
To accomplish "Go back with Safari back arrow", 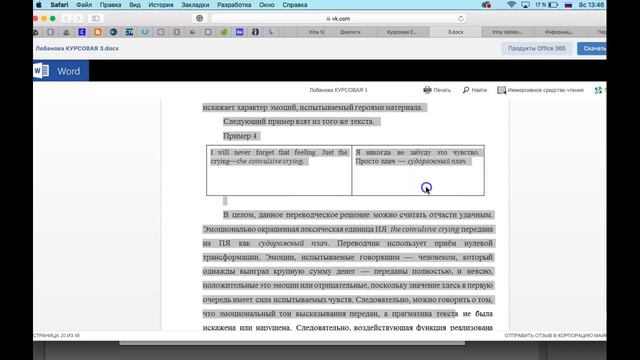I will pyautogui.click(x=67, y=18).
